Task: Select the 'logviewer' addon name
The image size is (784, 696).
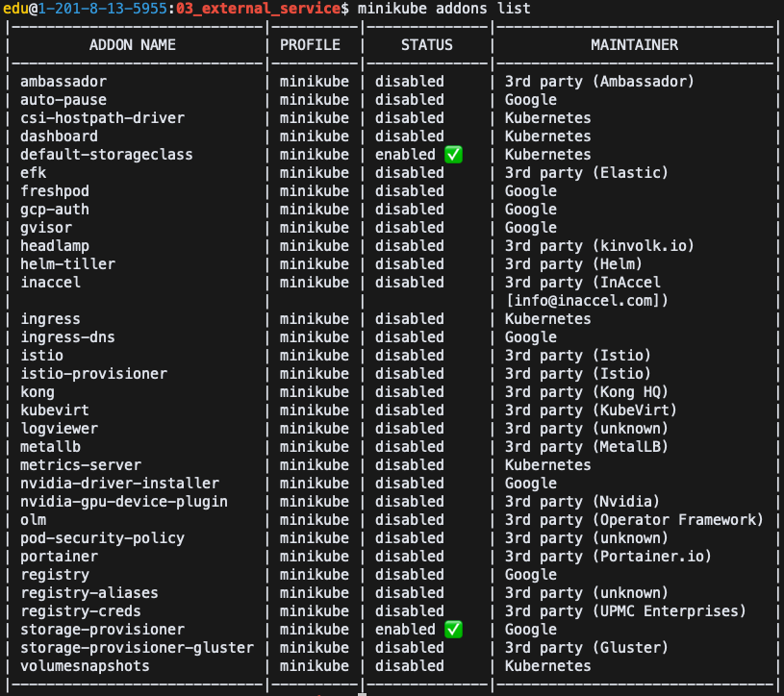Action: [59, 428]
